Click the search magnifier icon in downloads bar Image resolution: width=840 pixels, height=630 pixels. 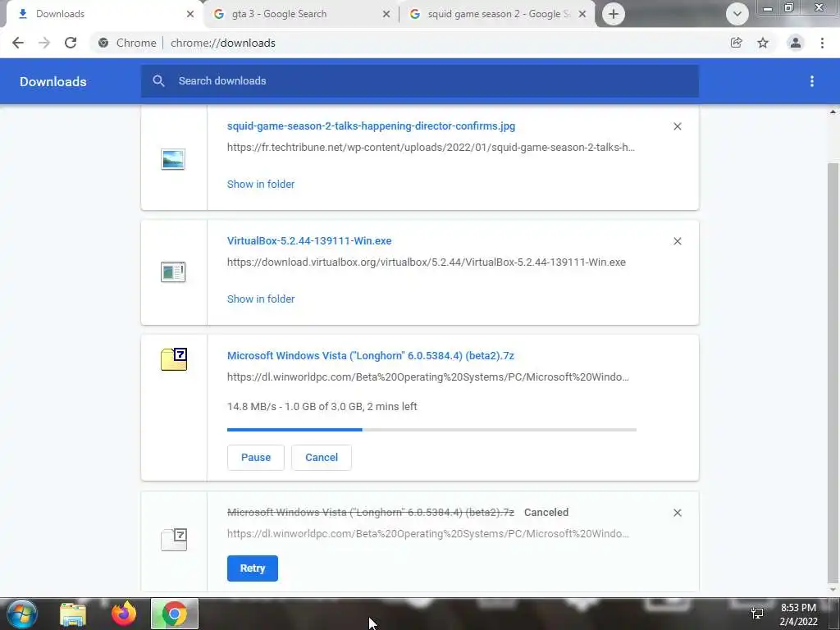(158, 81)
